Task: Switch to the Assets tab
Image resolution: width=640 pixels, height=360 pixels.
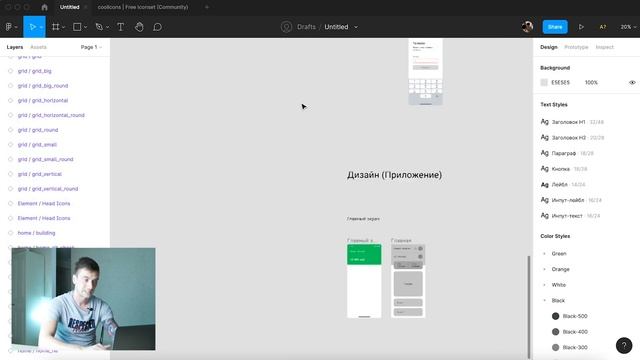Action: coord(38,47)
